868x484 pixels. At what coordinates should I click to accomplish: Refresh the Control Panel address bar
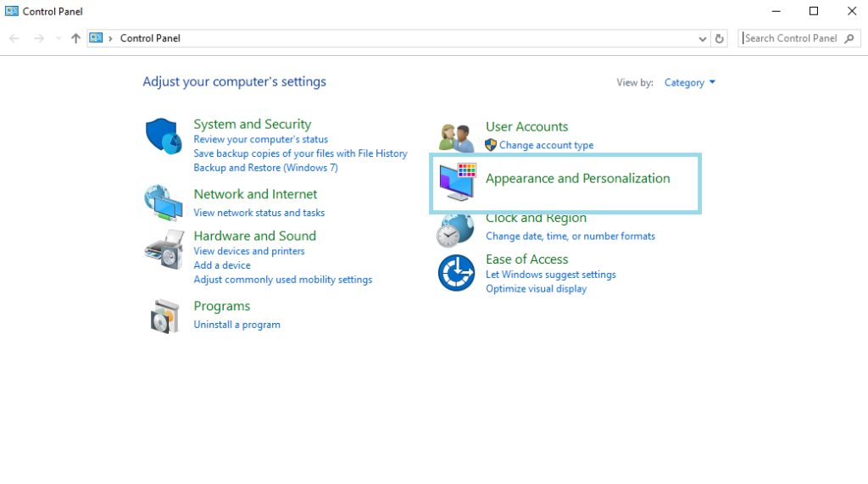[x=720, y=38]
